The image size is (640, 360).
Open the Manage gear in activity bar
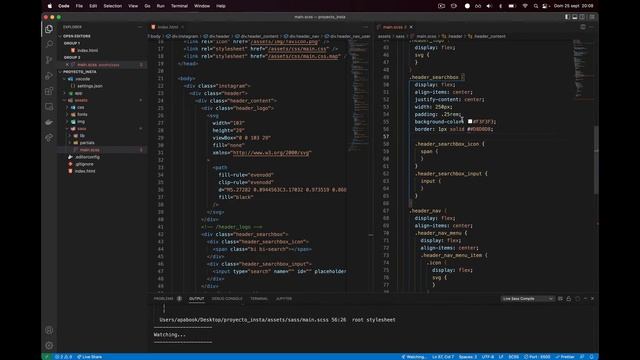(49, 345)
